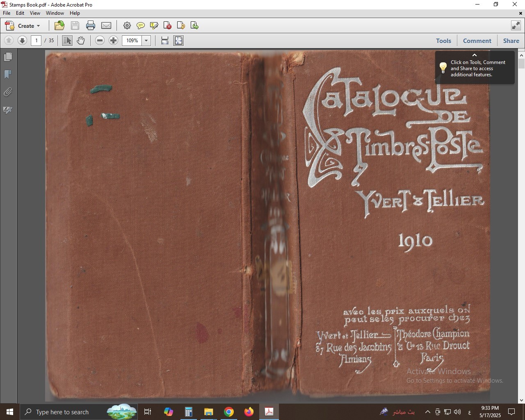
Task: Click the Extract page icon
Action: point(181,25)
